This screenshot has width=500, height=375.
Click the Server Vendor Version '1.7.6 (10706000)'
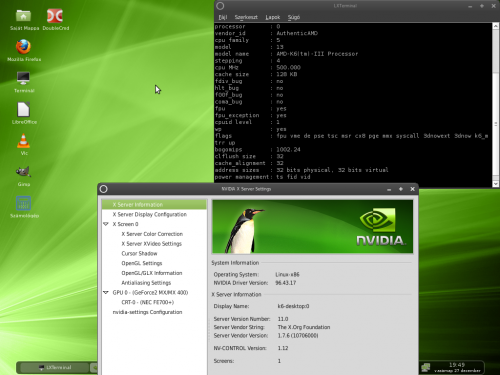point(298,335)
